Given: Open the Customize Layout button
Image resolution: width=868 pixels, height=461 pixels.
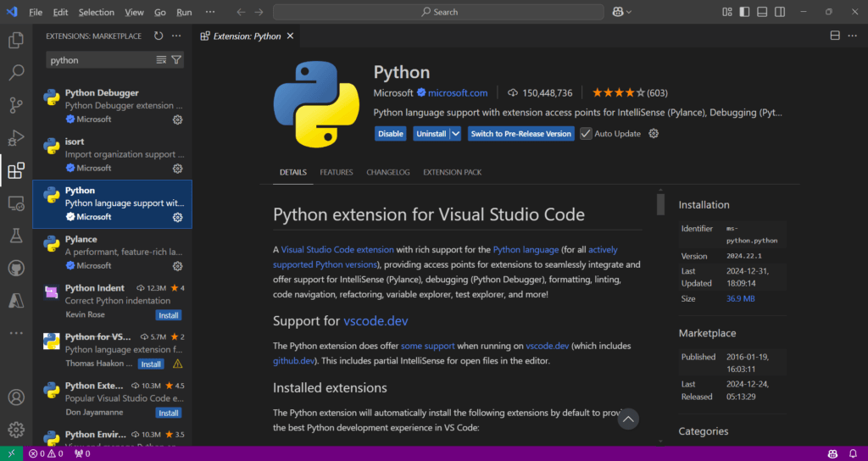Looking at the screenshot, I should pos(727,12).
